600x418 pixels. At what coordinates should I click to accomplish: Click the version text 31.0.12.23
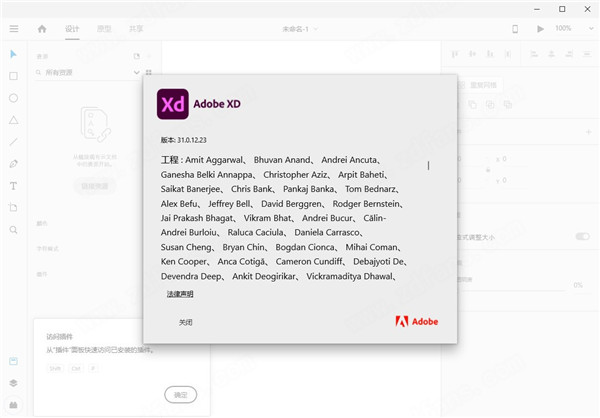click(192, 140)
